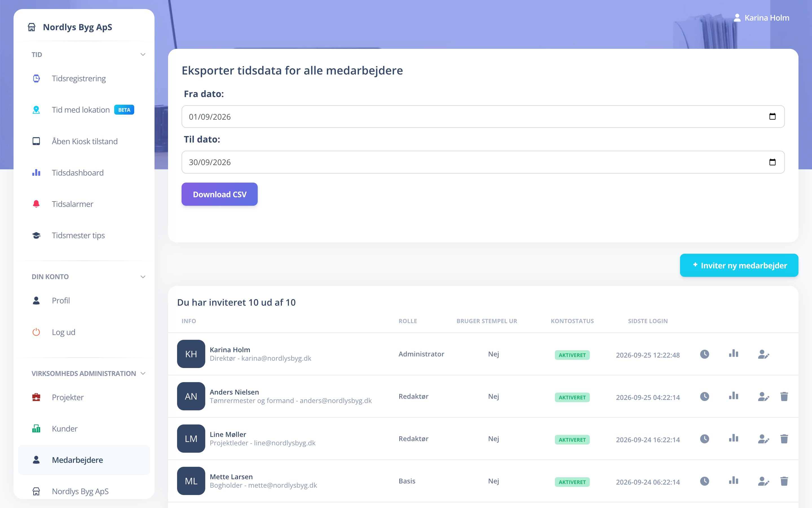Click the Til dato date field
Viewport: 812px width, 508px height.
point(483,162)
